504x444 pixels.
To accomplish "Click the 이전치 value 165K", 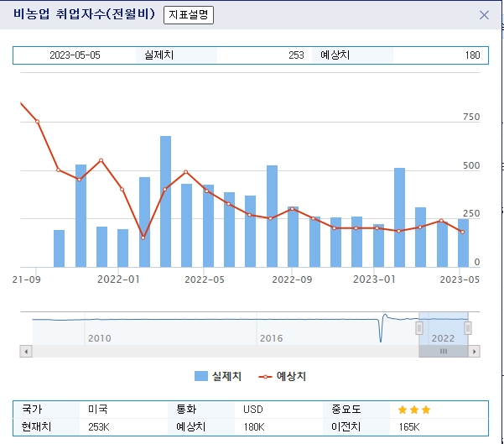I will [409, 427].
